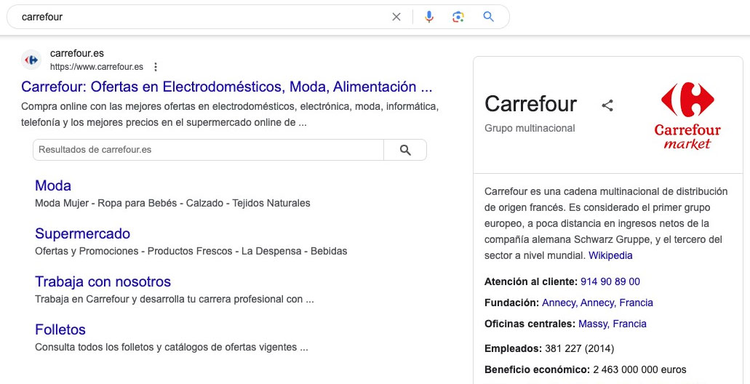Click the Oficinas centrales label
The height and width of the screenshot is (384, 750).
click(530, 324)
